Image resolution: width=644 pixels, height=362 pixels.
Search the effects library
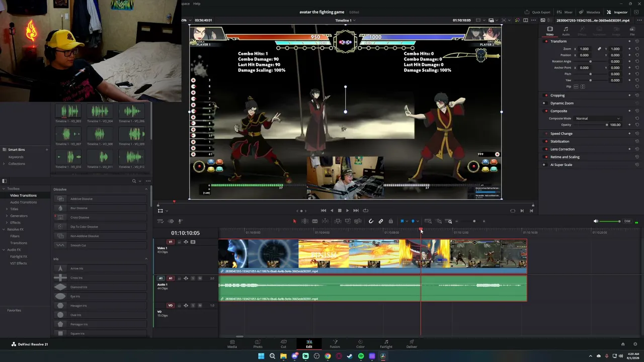(134, 181)
